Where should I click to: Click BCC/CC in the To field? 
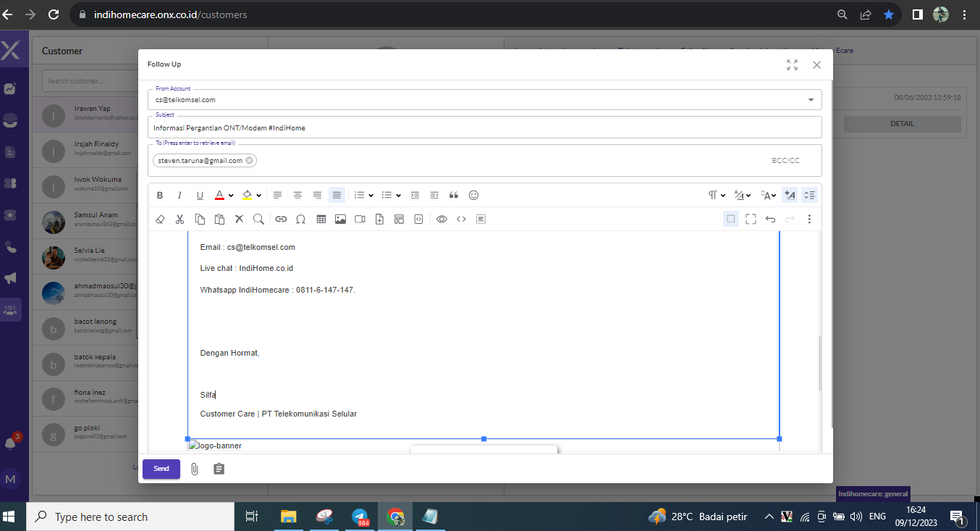785,161
